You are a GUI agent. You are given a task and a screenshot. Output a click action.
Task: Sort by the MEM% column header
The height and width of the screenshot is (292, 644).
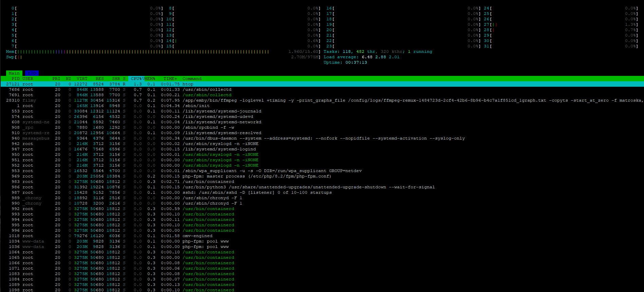(150, 79)
